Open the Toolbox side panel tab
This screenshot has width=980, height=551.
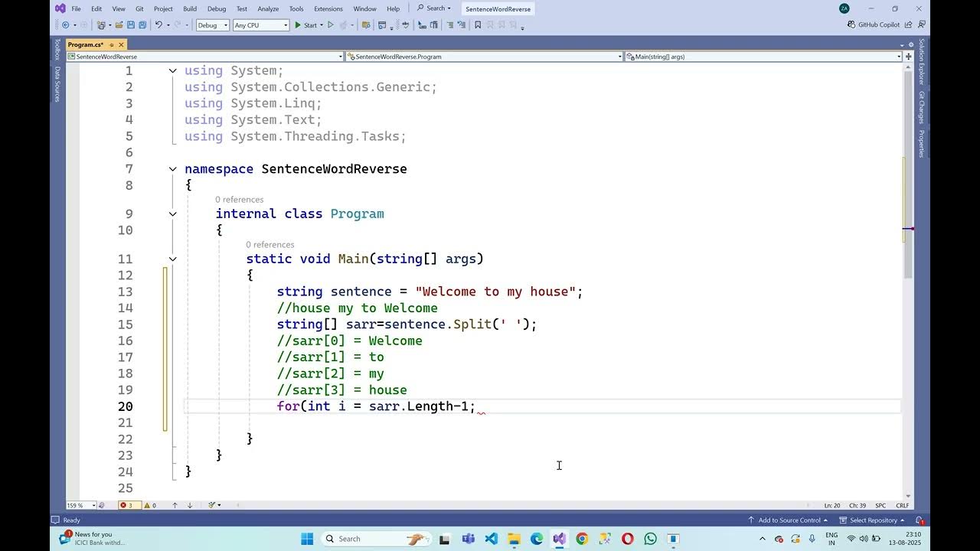coord(57,50)
